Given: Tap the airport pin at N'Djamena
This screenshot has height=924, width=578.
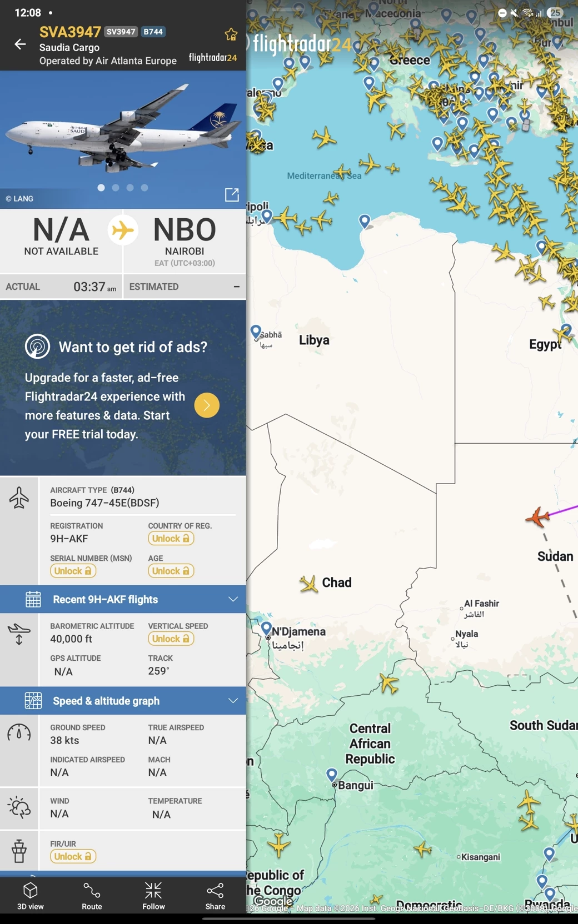Looking at the screenshot, I should pos(267,628).
